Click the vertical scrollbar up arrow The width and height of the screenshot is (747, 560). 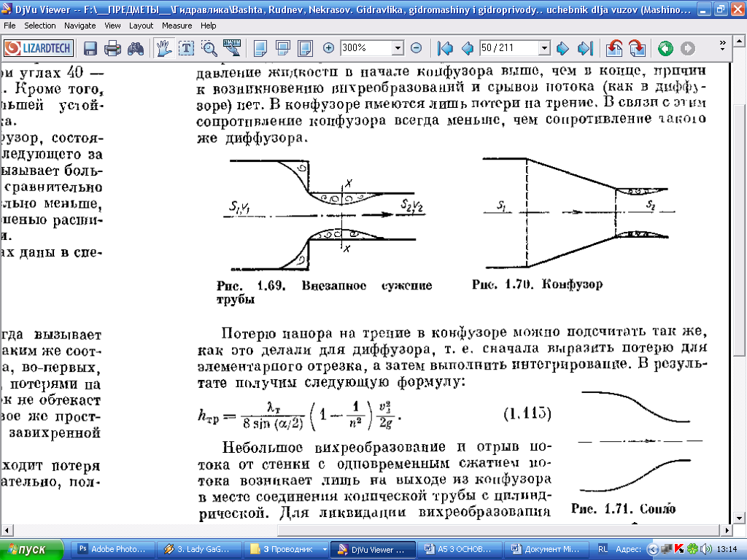pos(739,41)
